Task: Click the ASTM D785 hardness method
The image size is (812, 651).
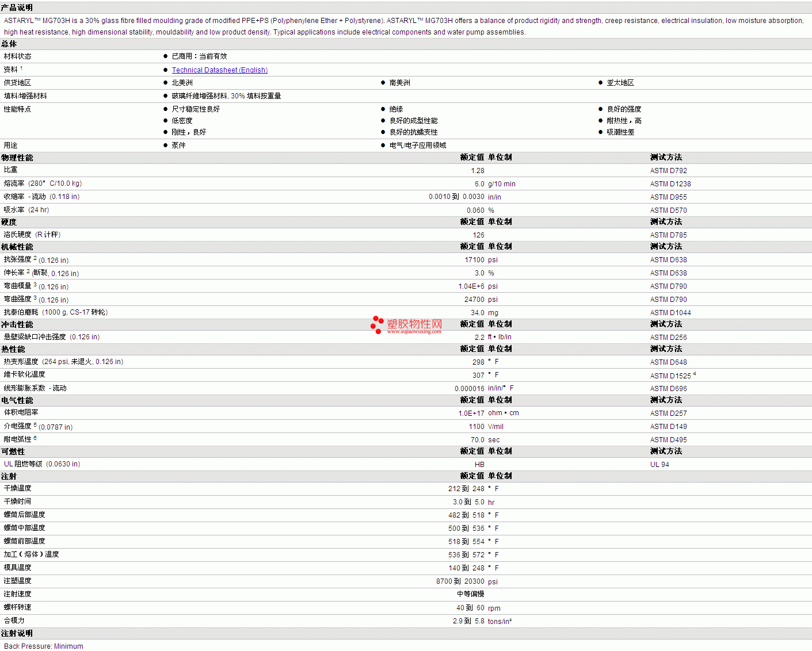Action: [x=669, y=235]
